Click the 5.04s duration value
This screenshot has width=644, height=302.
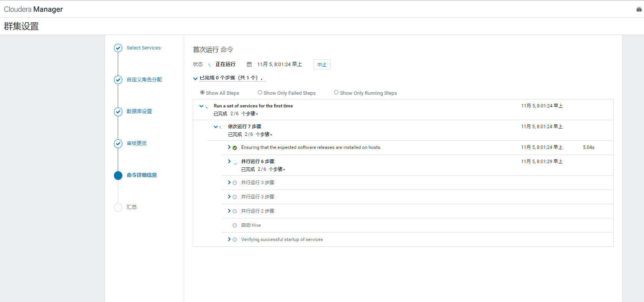coord(589,148)
